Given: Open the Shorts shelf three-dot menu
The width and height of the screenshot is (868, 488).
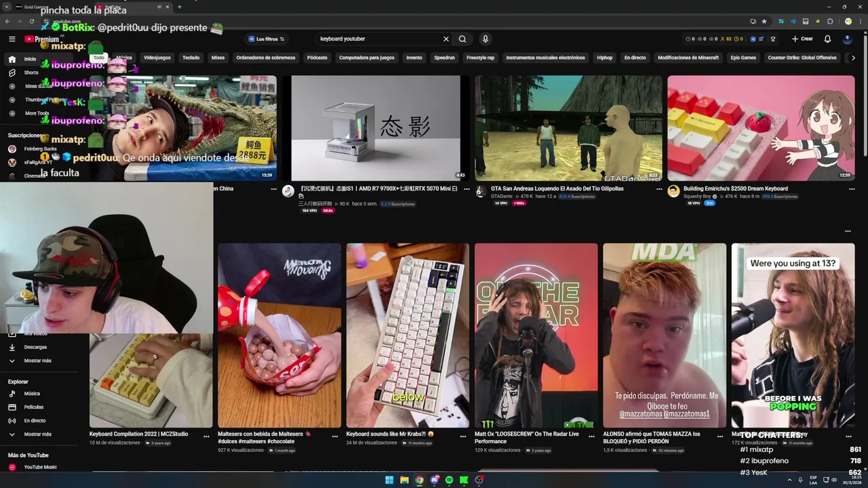Looking at the screenshot, I should pos(848,231).
